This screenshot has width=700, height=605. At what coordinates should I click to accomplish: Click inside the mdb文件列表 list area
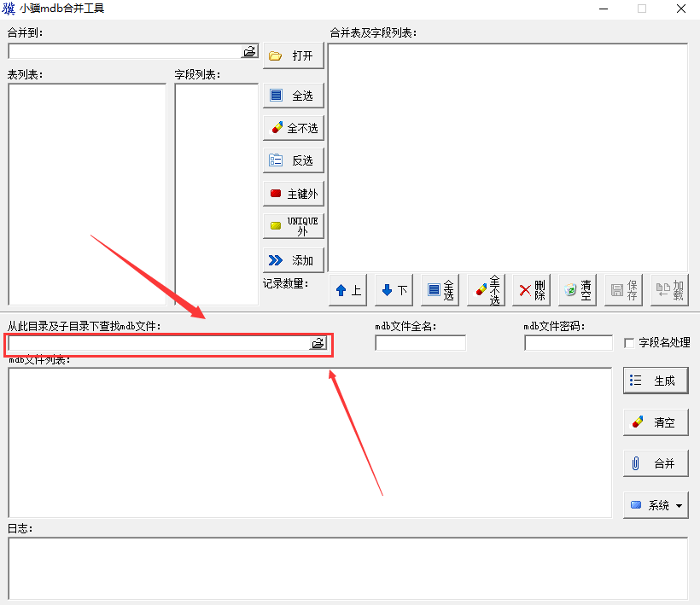(x=310, y=443)
